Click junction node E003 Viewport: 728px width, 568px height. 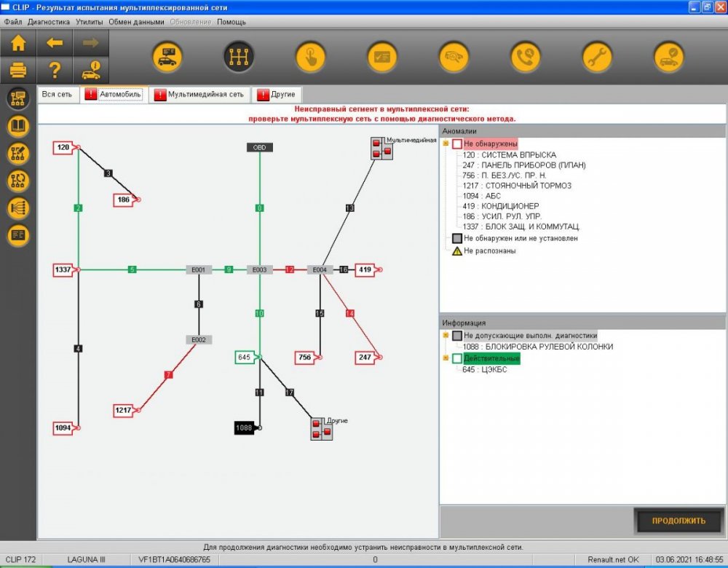point(260,269)
